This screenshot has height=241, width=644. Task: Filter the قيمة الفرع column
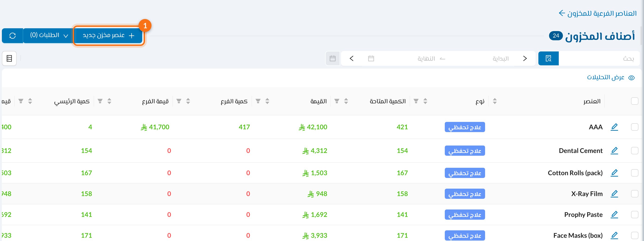click(179, 101)
